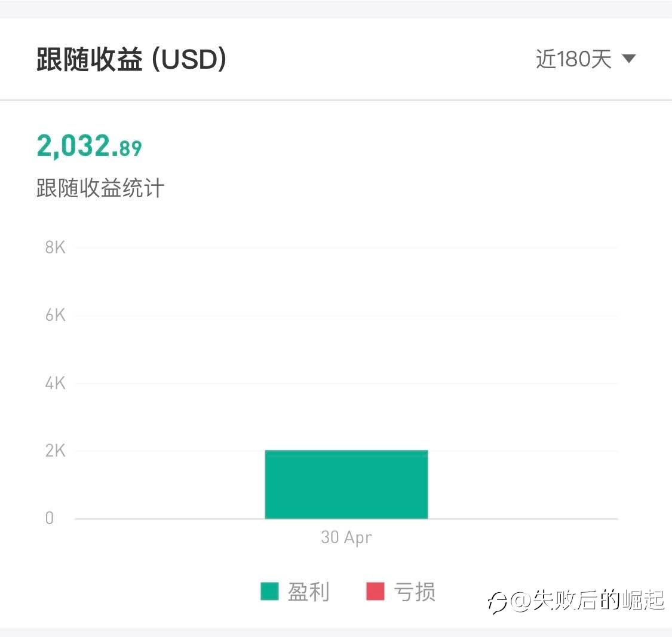The width and height of the screenshot is (672, 637).
Task: Toggle the 亏损 legend label
Action: [414, 592]
